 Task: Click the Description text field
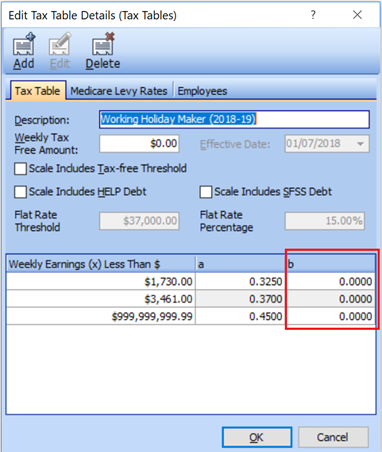point(234,119)
